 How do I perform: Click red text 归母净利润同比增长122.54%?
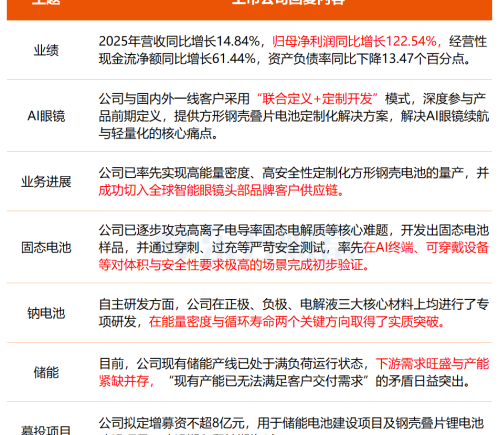tap(354, 41)
